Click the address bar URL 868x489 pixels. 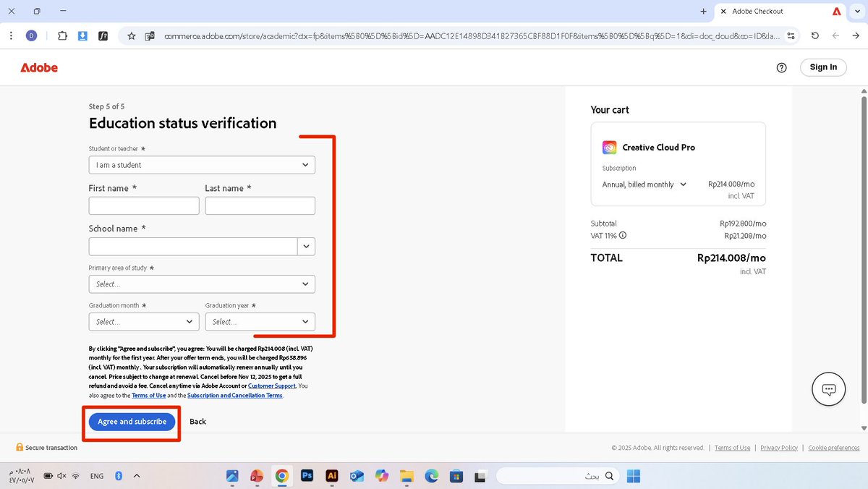pyautogui.click(x=472, y=35)
